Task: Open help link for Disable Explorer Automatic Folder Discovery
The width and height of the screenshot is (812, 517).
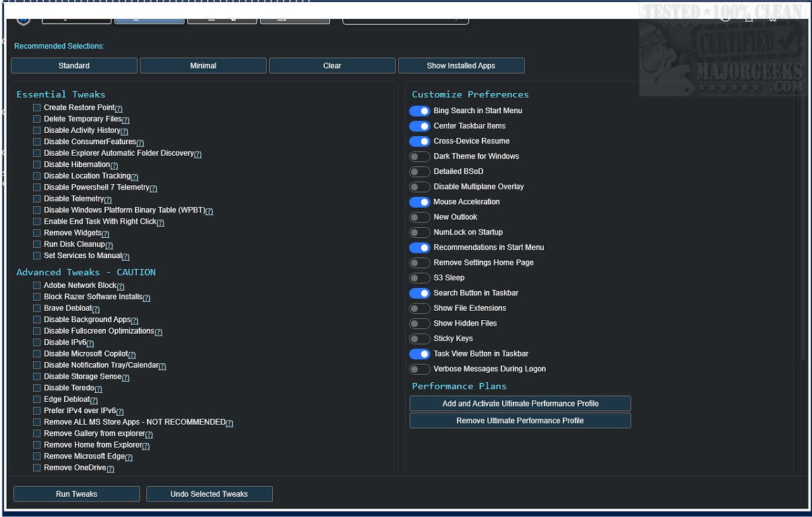Action: (x=197, y=154)
